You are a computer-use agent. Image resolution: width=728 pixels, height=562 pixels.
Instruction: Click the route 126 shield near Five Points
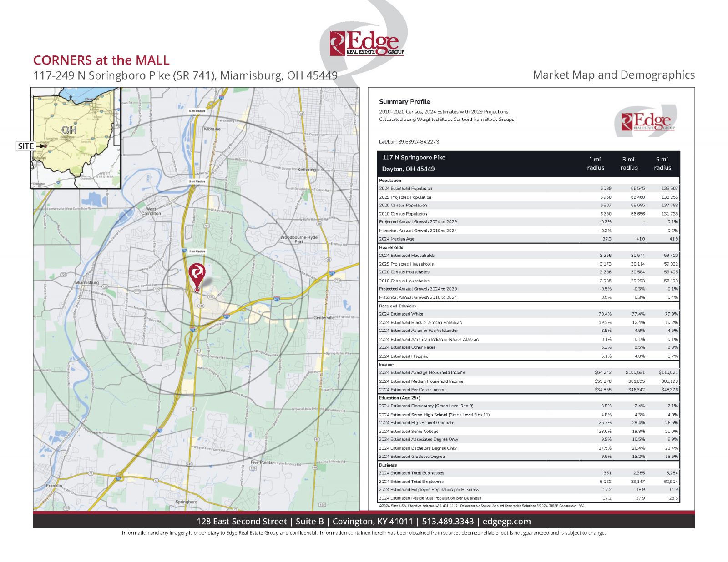(x=253, y=468)
